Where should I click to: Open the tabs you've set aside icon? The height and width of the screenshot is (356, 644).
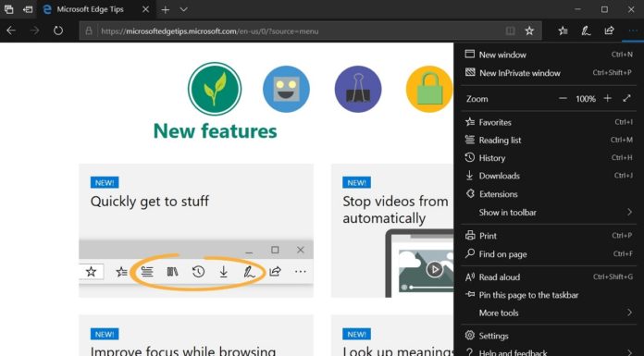[8, 9]
